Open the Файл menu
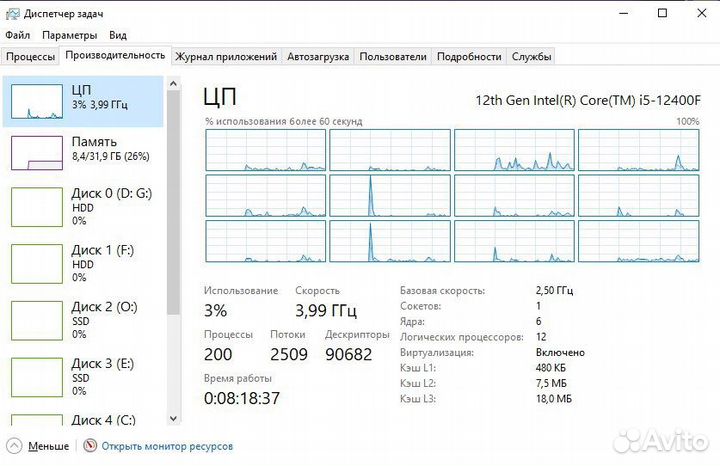The height and width of the screenshot is (466, 720). point(17,35)
